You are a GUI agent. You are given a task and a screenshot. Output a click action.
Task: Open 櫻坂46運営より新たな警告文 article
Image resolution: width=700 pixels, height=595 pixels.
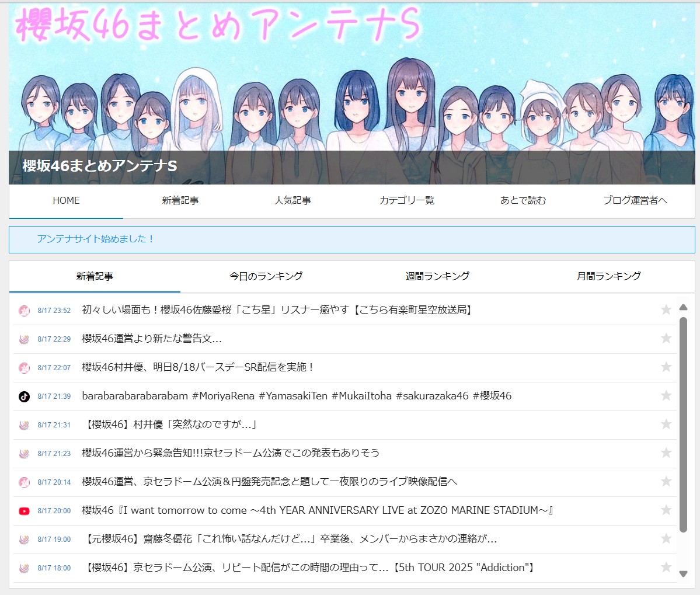point(152,338)
